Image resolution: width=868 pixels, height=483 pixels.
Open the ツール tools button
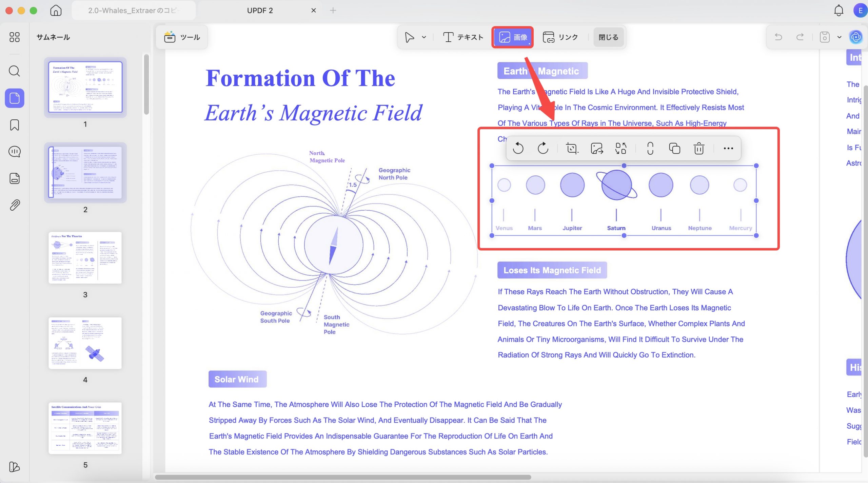click(182, 37)
